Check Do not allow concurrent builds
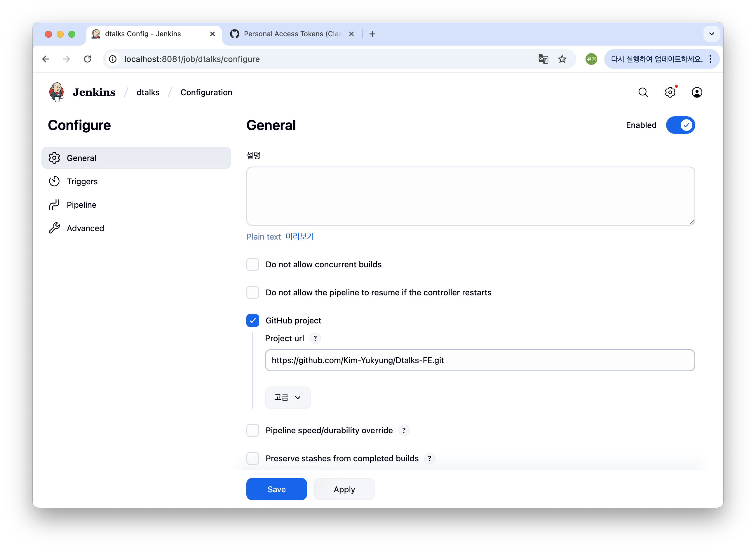The height and width of the screenshot is (551, 756). [x=253, y=264]
